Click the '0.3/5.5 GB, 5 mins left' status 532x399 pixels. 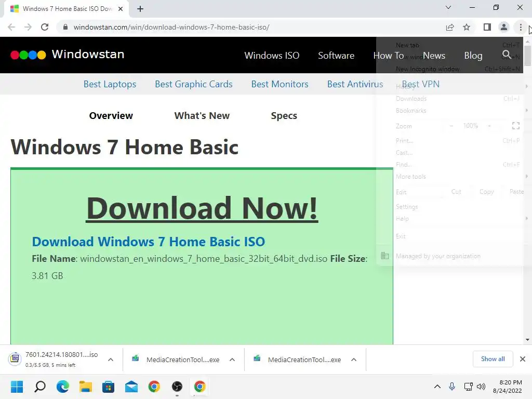(50, 365)
